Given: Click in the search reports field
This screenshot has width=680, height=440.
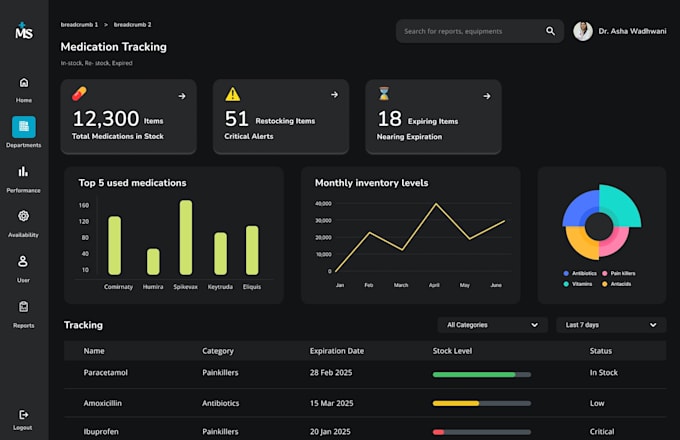Looking at the screenshot, I should pos(471,31).
